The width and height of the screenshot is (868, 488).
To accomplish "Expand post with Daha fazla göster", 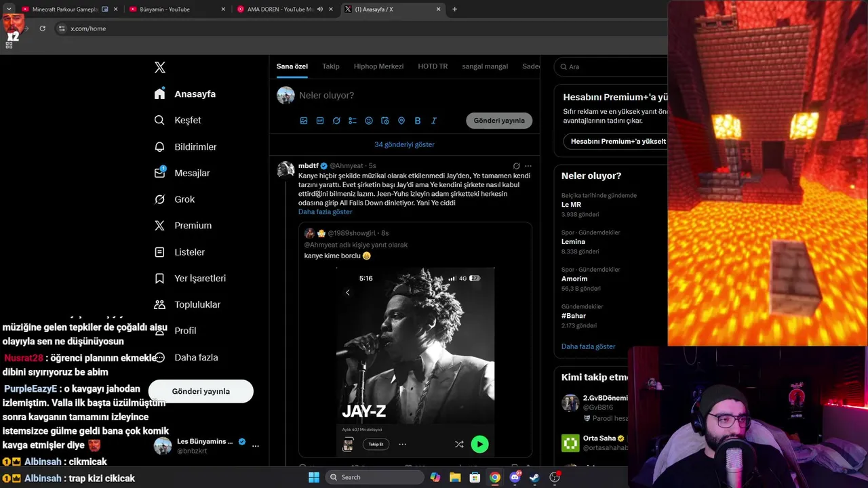I will 325,212.
